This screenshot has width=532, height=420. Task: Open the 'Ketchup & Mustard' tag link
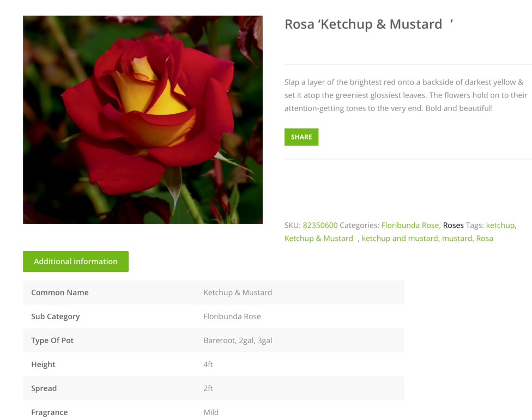tap(319, 238)
